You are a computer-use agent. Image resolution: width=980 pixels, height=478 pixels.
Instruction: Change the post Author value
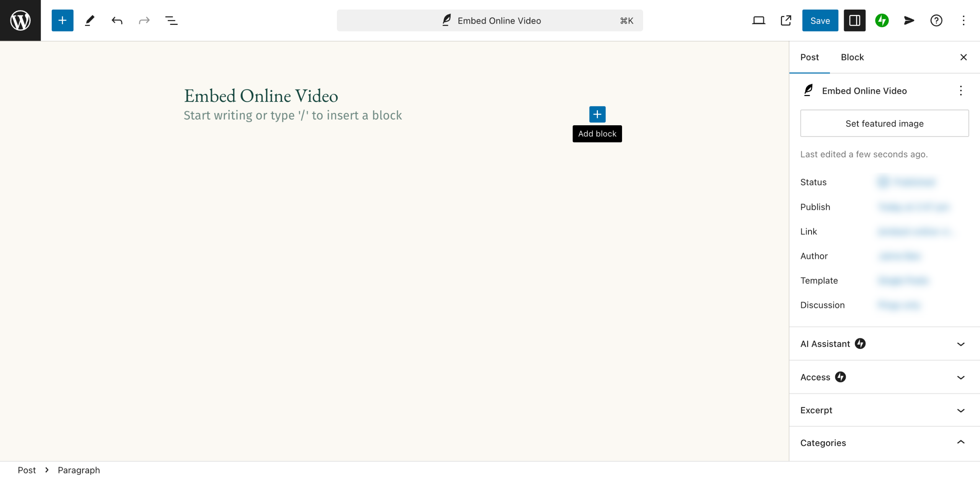click(x=899, y=256)
